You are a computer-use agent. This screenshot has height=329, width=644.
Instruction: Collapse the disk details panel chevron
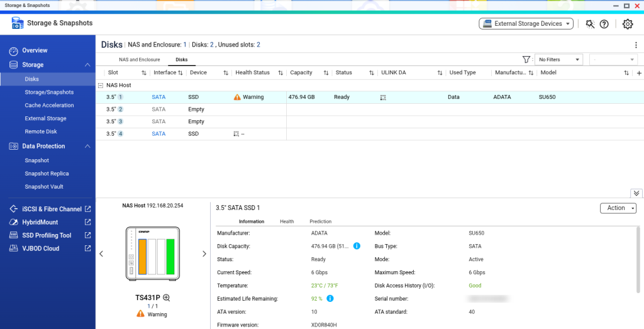[636, 193]
